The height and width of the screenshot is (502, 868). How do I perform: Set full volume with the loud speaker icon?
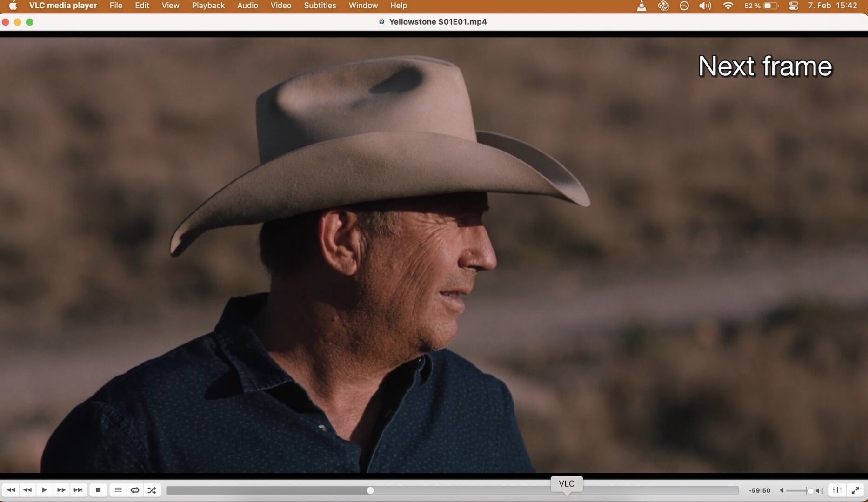(820, 490)
